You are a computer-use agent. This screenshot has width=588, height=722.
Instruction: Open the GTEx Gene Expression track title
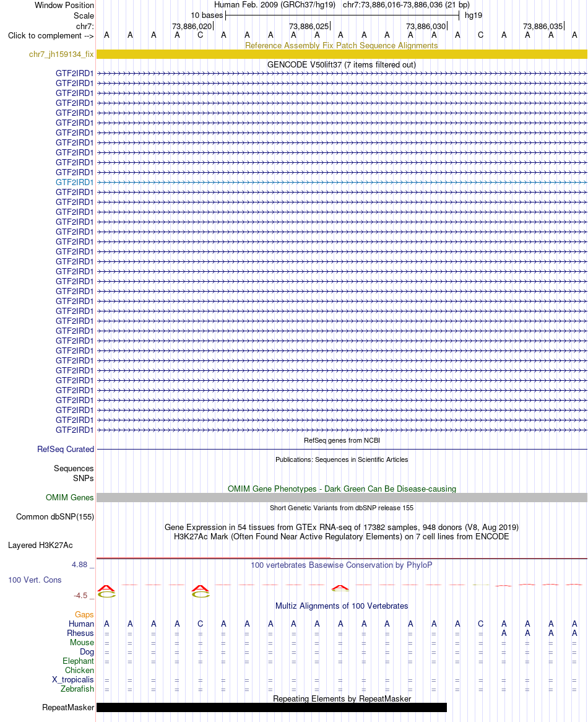(x=342, y=528)
